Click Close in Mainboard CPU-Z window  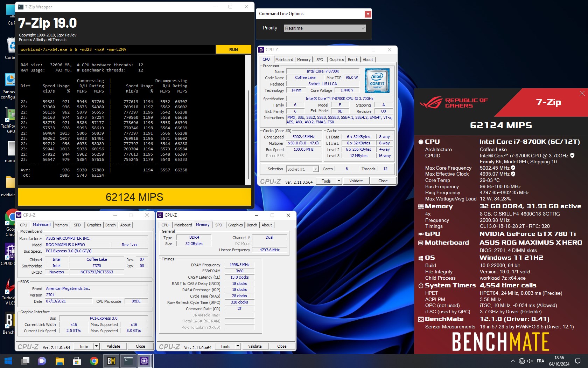coord(140,346)
